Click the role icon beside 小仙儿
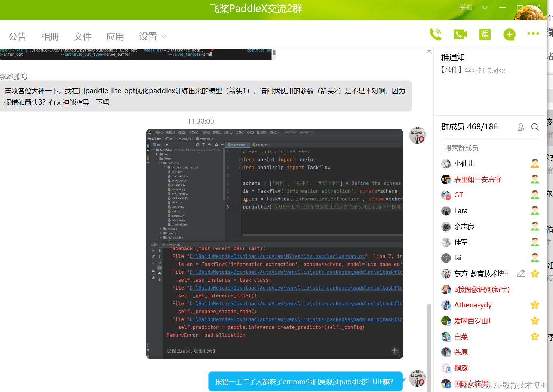The height and width of the screenshot is (392, 553). pos(535,163)
